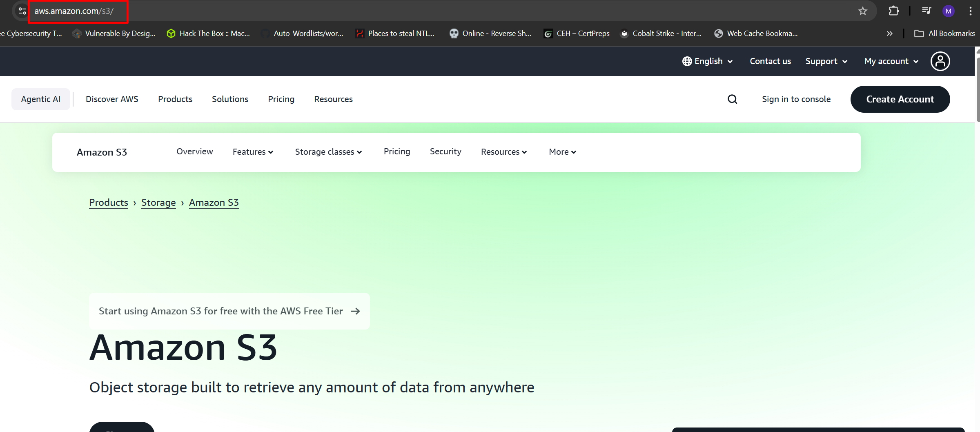
Task: Click the AWS search magnifier icon
Action: pyautogui.click(x=733, y=99)
